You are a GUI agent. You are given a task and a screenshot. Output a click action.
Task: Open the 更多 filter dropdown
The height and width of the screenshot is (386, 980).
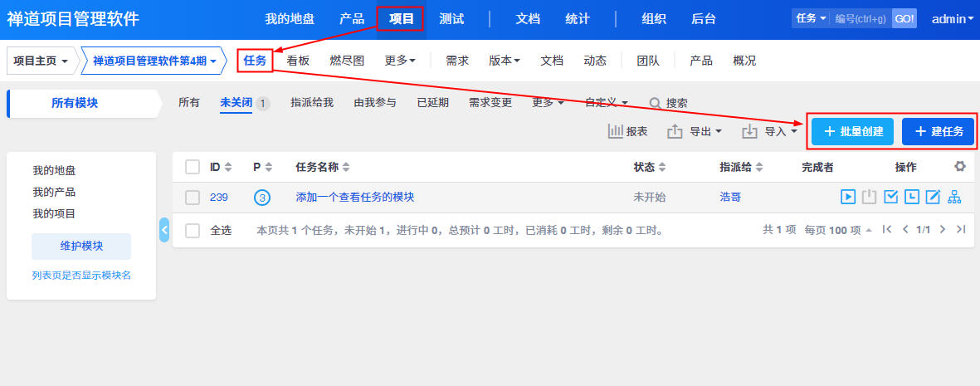[x=549, y=103]
